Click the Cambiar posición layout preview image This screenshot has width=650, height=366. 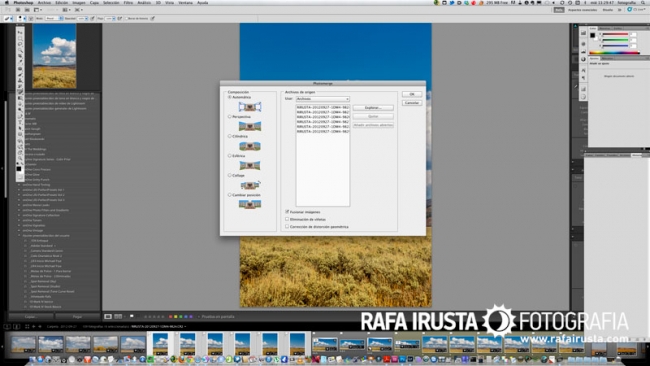(x=250, y=204)
